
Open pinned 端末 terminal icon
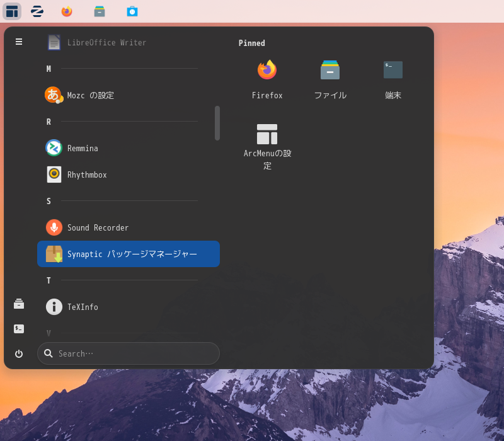pyautogui.click(x=392, y=70)
